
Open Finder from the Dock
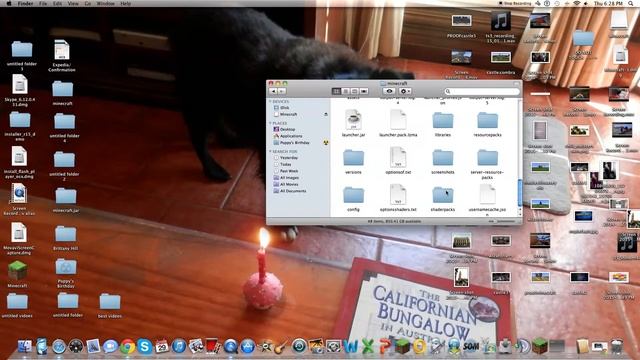click(x=24, y=347)
